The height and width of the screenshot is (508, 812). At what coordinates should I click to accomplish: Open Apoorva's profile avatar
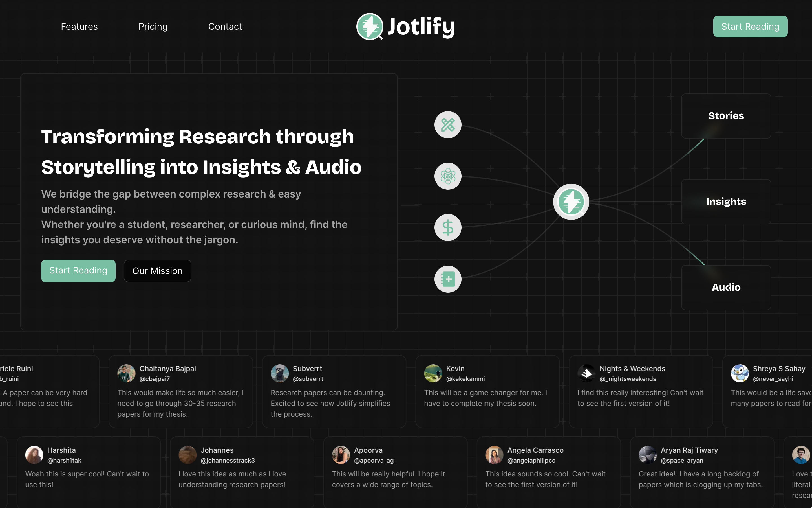click(341, 455)
